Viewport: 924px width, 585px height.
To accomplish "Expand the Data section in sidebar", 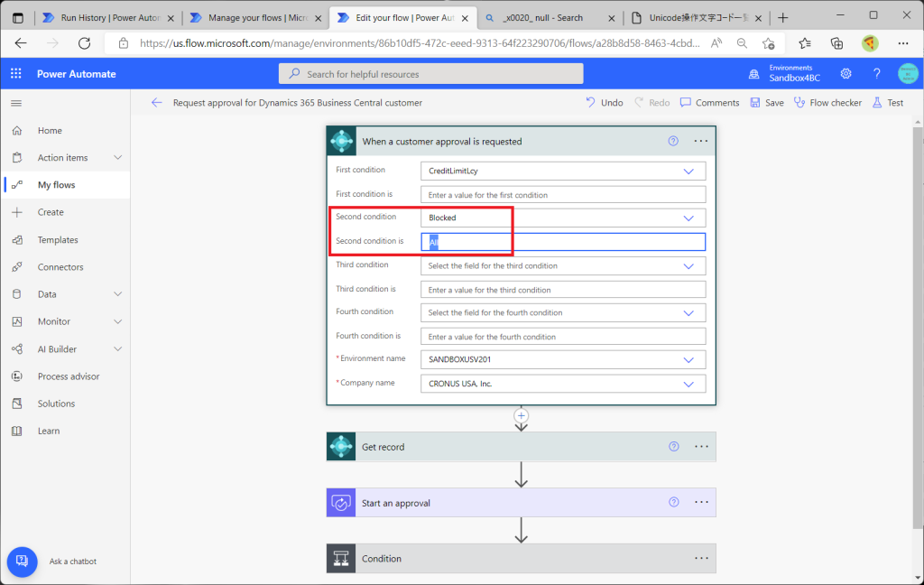I will pos(118,293).
